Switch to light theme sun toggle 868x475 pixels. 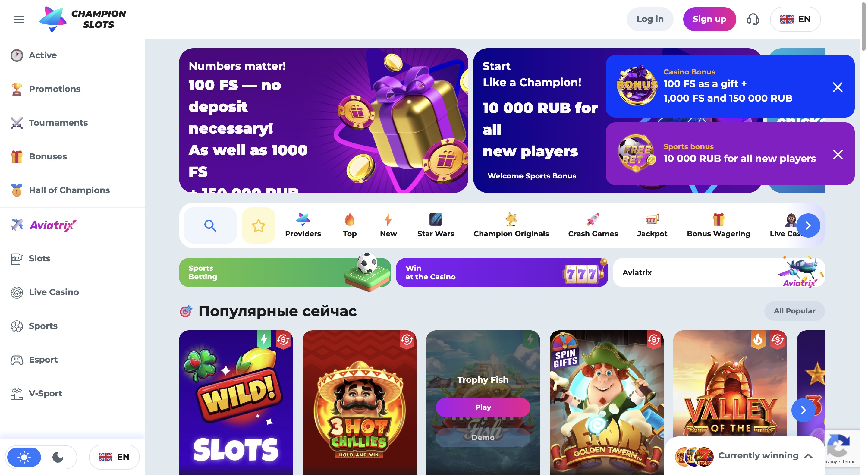point(24,457)
